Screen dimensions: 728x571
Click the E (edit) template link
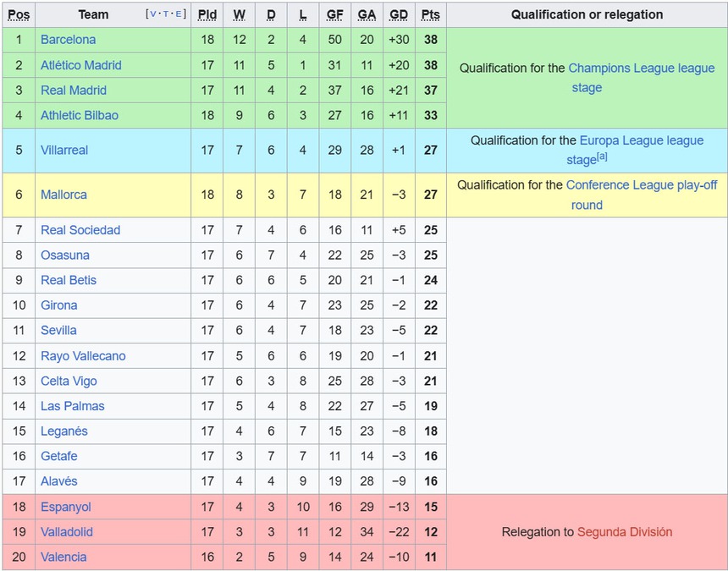pyautogui.click(x=179, y=14)
